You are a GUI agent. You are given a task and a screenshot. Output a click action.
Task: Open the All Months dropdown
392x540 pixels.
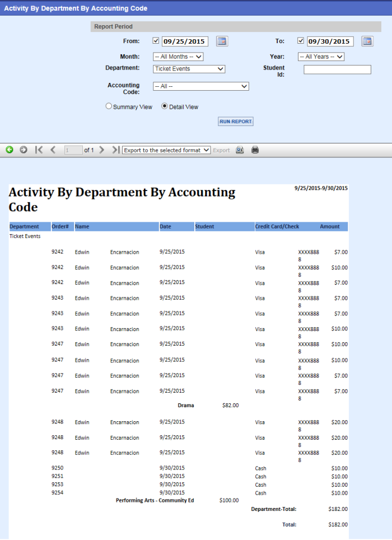tap(178, 57)
